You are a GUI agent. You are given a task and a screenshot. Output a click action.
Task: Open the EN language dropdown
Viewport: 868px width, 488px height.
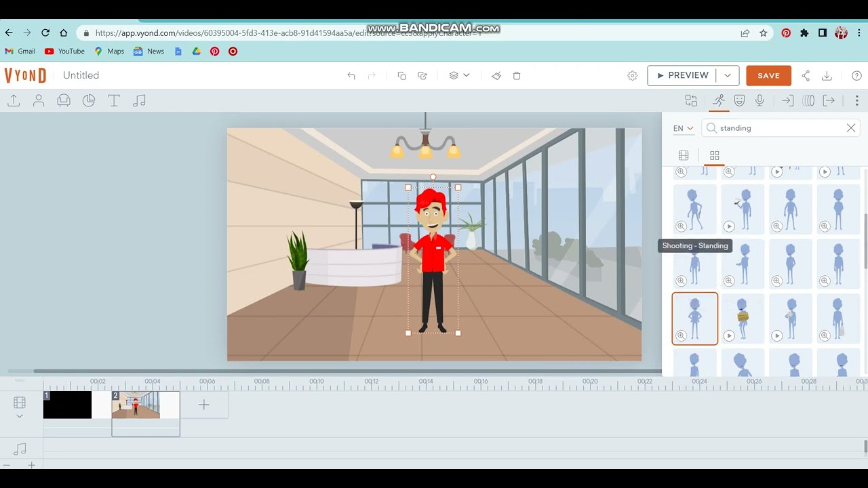click(x=683, y=128)
